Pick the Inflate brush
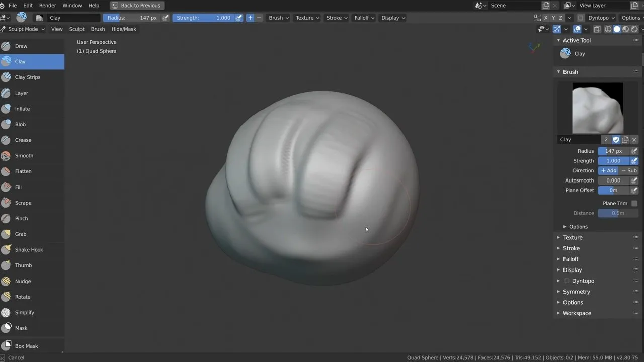 point(32,109)
